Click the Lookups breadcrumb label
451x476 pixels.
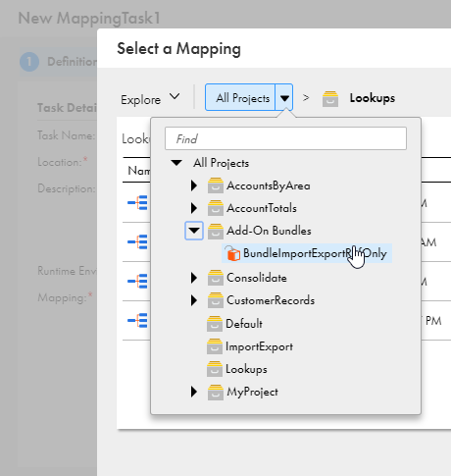(373, 98)
